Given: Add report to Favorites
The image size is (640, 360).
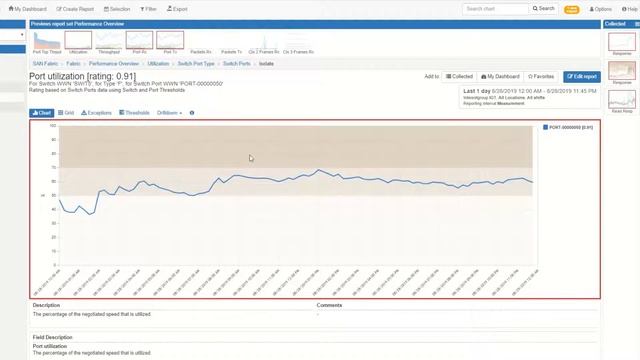Looking at the screenshot, I should click(541, 76).
